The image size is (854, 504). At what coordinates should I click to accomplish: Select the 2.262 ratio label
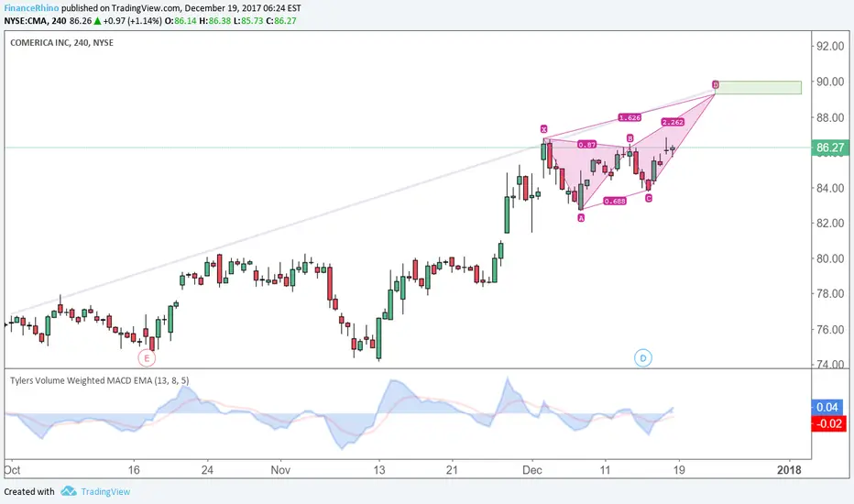(x=673, y=122)
